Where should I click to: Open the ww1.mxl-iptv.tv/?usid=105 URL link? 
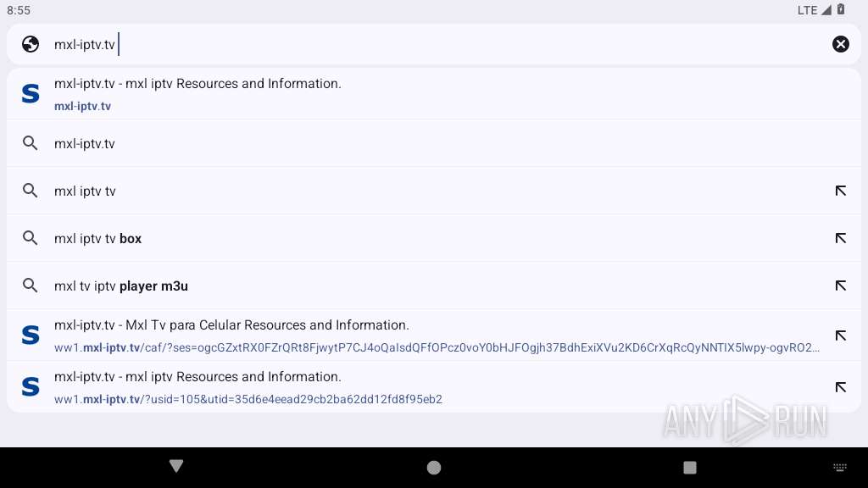(248, 400)
